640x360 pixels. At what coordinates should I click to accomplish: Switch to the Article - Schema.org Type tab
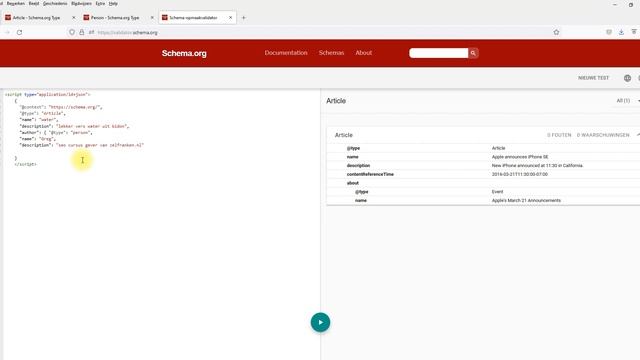[x=36, y=18]
